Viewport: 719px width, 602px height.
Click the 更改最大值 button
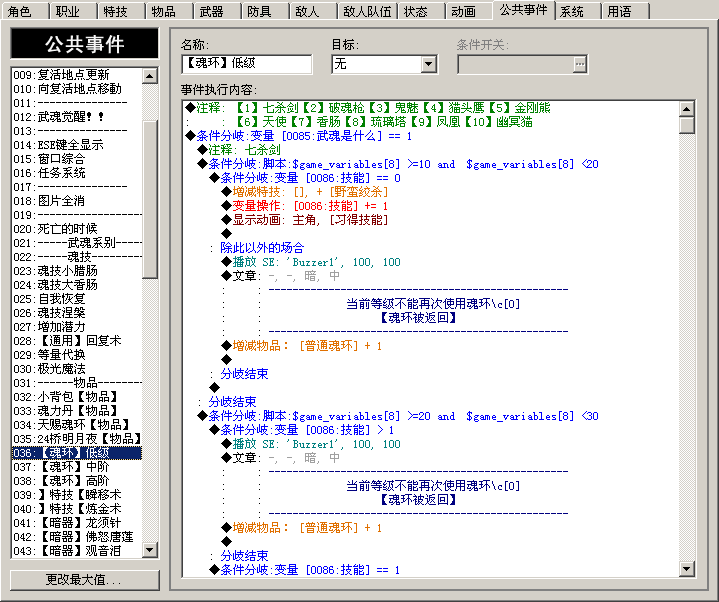[84, 580]
